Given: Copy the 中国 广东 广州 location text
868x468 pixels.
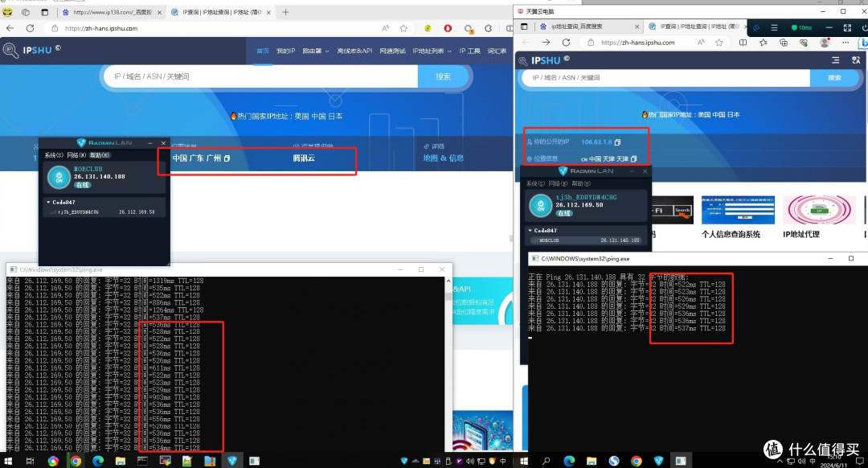Looking at the screenshot, I should pyautogui.click(x=227, y=158).
